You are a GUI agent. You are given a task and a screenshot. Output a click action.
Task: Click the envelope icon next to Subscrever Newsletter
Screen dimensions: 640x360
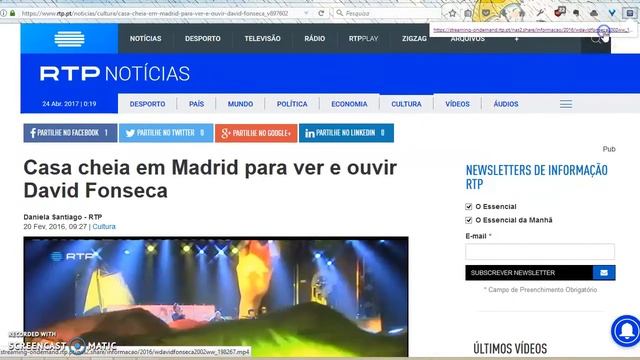coord(604,273)
